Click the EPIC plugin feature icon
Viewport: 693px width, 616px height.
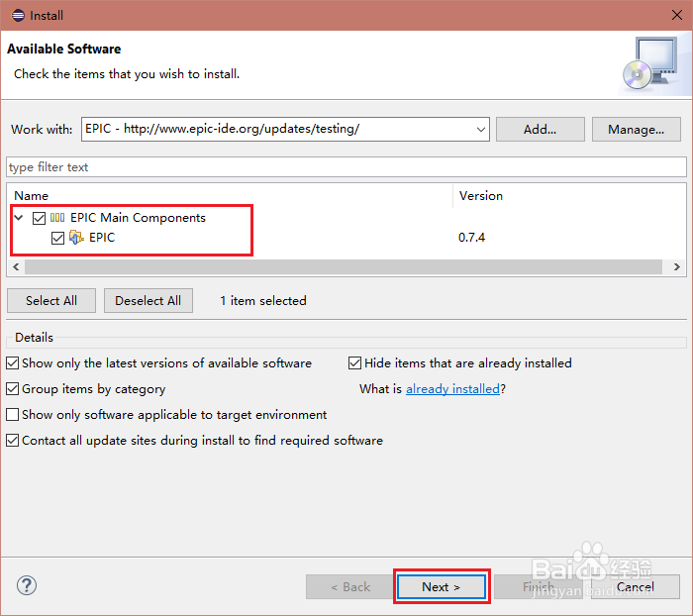[x=76, y=238]
